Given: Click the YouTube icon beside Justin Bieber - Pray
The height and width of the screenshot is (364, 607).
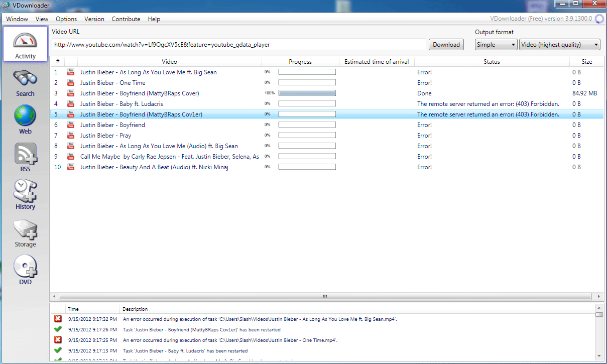Looking at the screenshot, I should (71, 135).
